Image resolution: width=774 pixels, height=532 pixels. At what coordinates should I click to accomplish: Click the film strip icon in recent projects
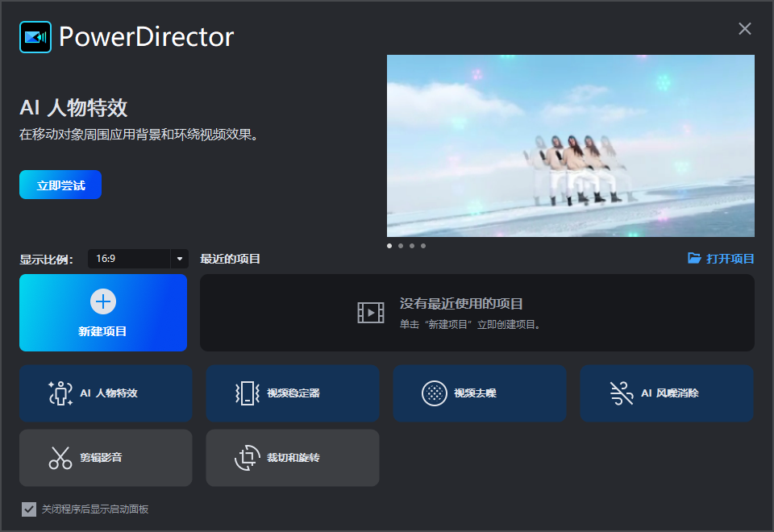coord(371,313)
